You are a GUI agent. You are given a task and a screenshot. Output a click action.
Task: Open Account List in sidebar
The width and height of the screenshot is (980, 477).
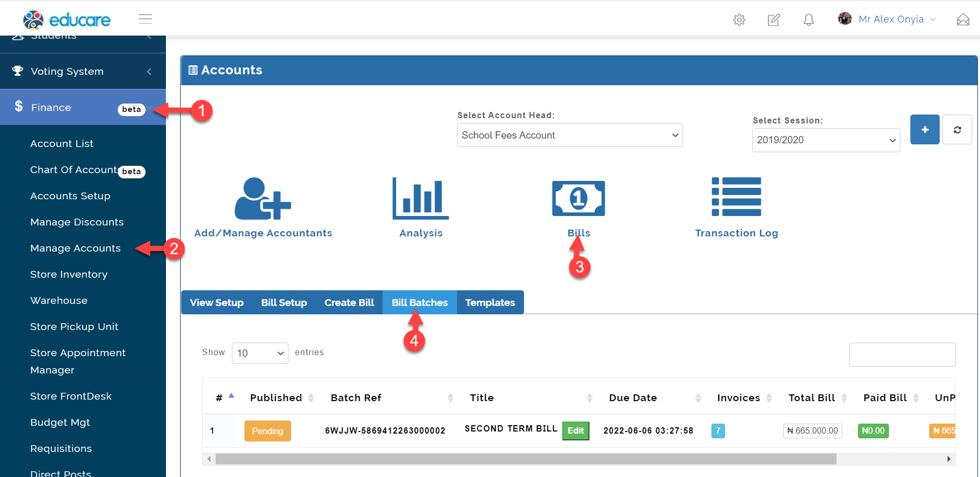pyautogui.click(x=62, y=143)
